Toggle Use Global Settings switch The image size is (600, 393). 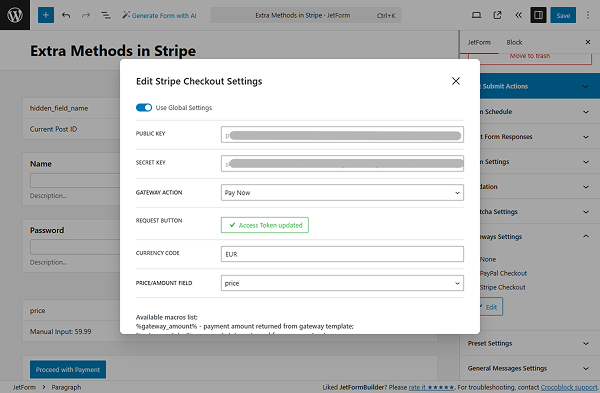(x=144, y=108)
